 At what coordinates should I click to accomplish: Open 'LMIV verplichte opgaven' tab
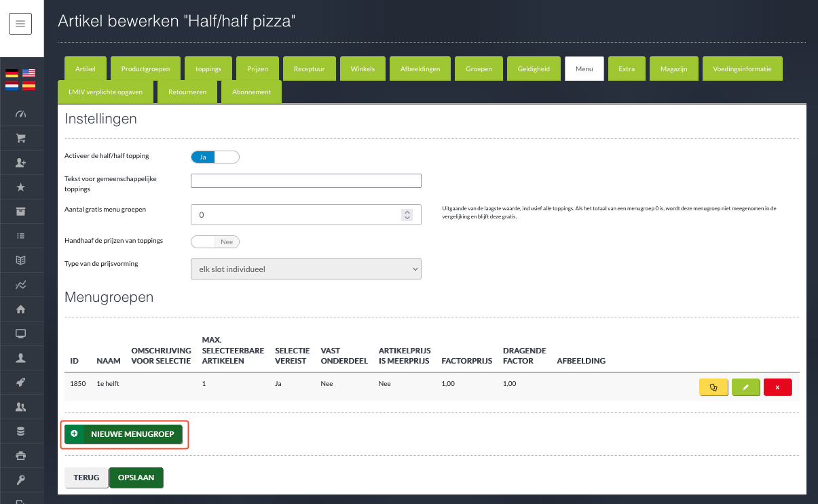[x=105, y=92]
